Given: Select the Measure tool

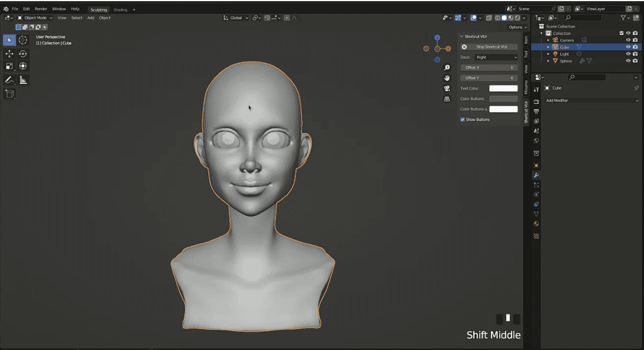Looking at the screenshot, I should [23, 80].
